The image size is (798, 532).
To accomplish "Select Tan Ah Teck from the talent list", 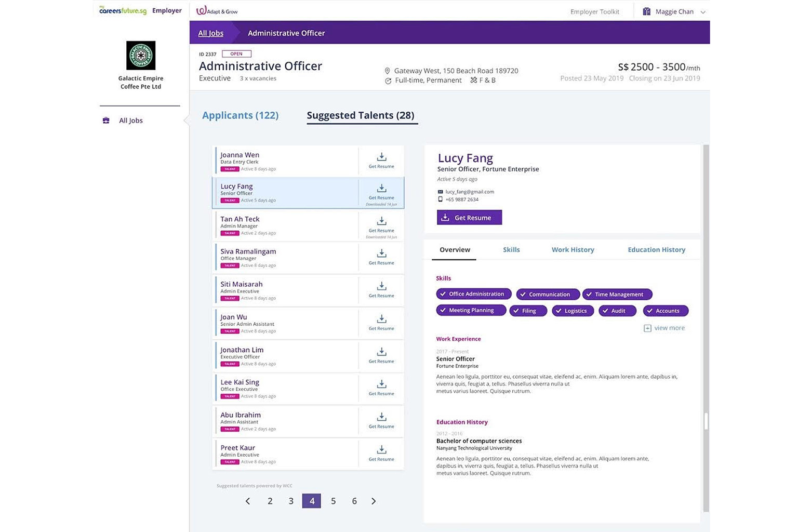I will [240, 219].
